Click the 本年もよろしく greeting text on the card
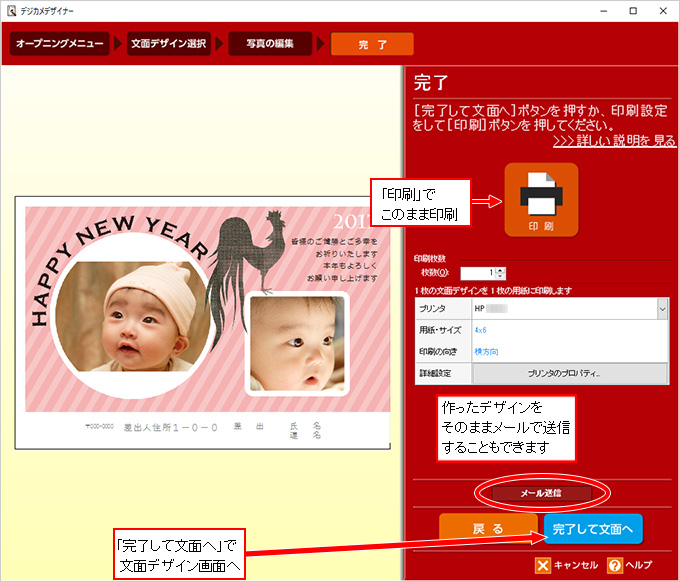This screenshot has height=582, width=680. 350,265
